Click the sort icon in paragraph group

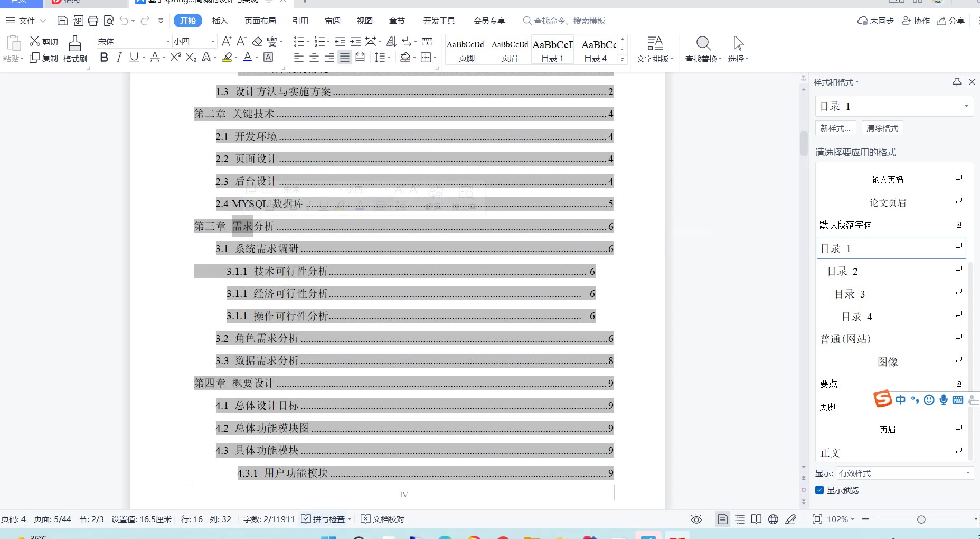pyautogui.click(x=391, y=41)
